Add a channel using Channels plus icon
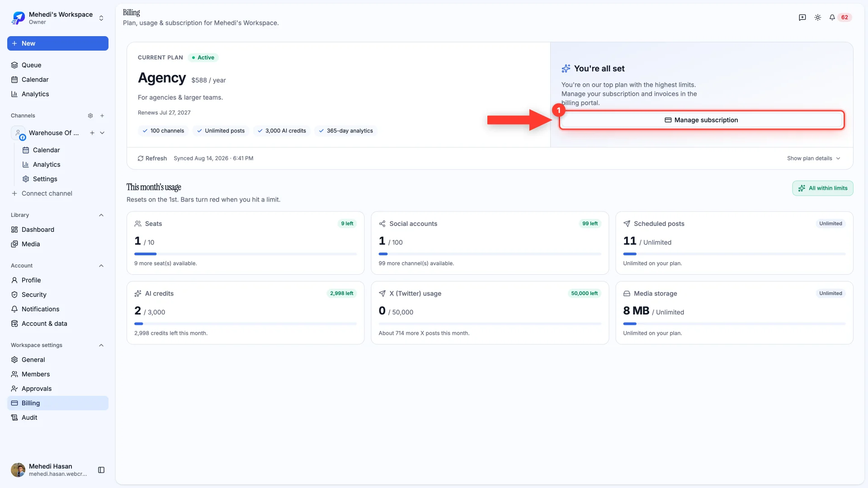Viewport: 868px width, 488px height. tap(102, 116)
